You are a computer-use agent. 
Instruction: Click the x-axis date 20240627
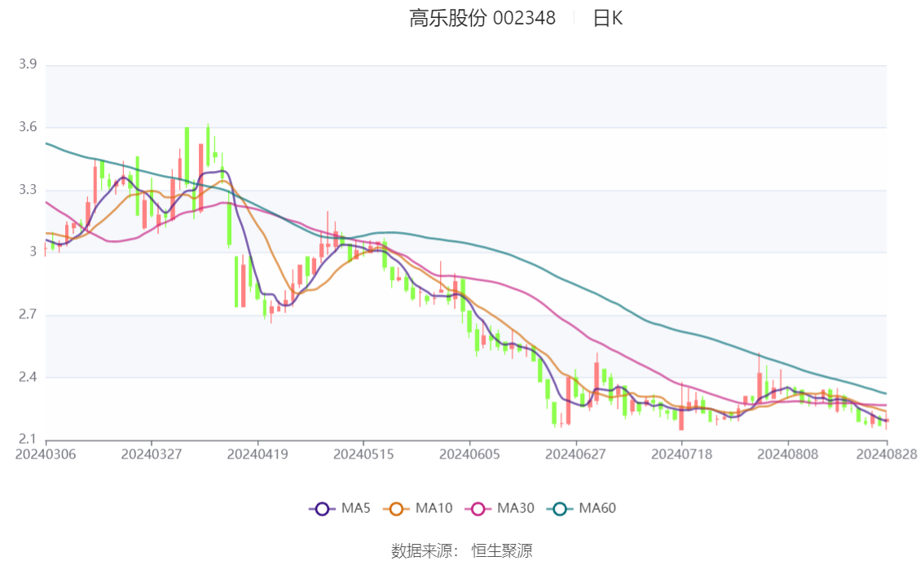(576, 454)
